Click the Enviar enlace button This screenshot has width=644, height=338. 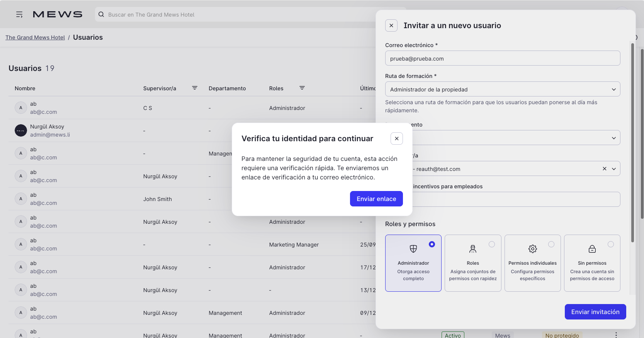[x=376, y=199]
